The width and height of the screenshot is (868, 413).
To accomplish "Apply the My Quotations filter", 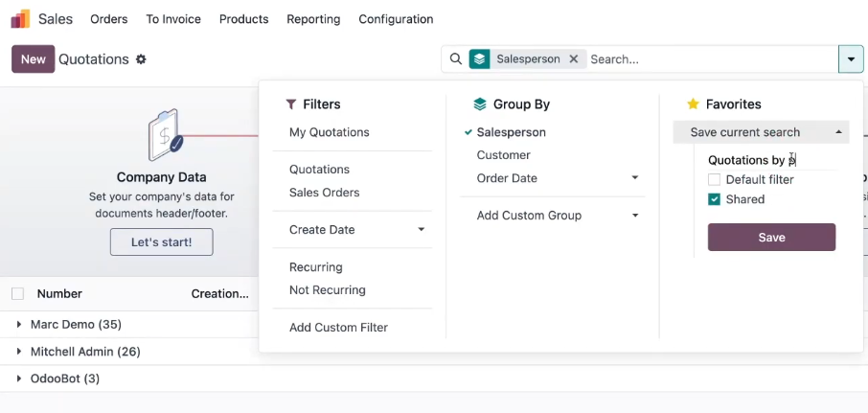I will (x=330, y=132).
